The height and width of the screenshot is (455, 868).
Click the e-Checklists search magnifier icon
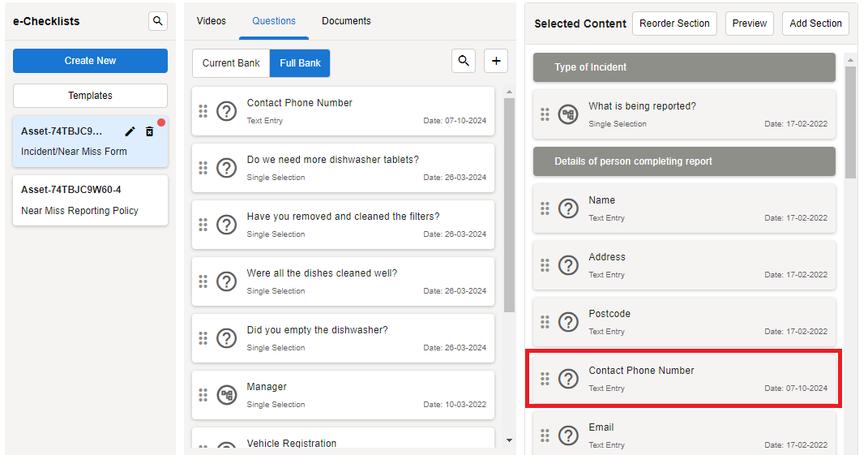(x=158, y=21)
